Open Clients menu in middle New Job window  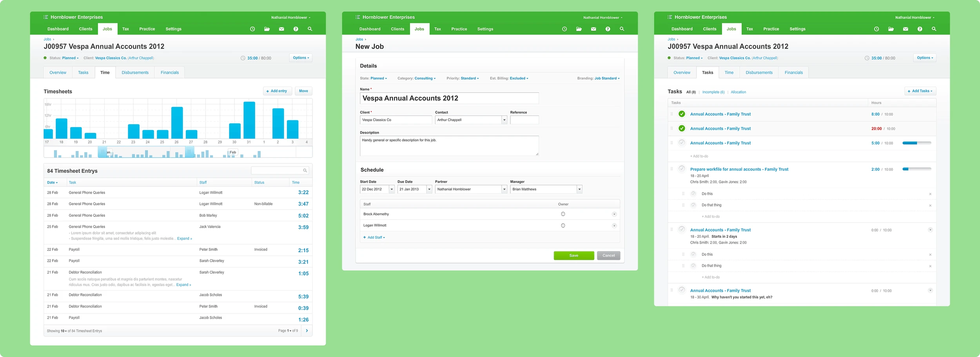[397, 29]
